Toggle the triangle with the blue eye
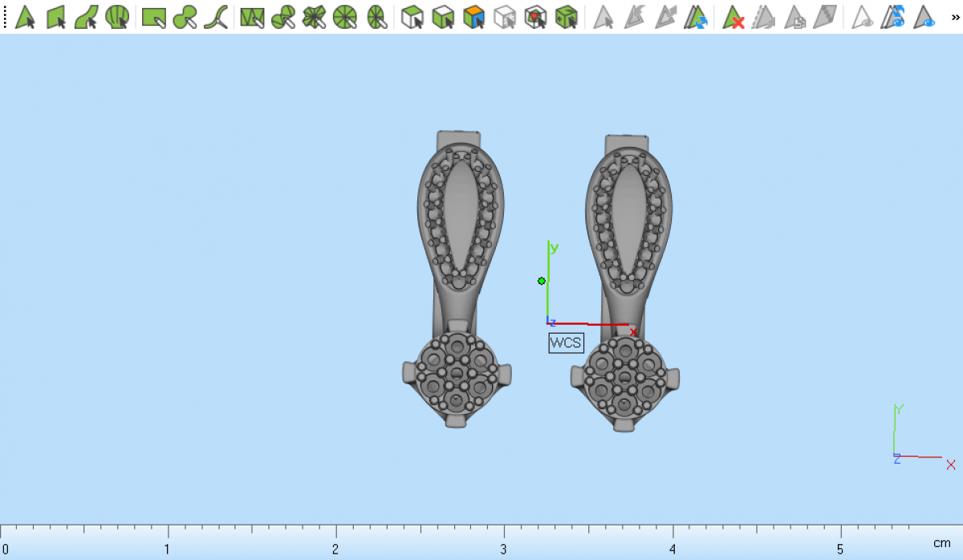Screen dimensions: 963x560 [x=924, y=17]
